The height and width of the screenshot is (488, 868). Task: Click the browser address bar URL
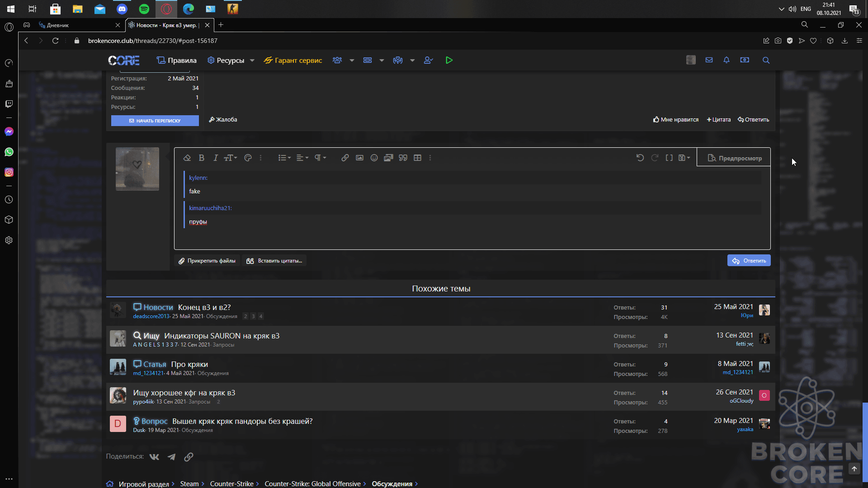coord(153,41)
